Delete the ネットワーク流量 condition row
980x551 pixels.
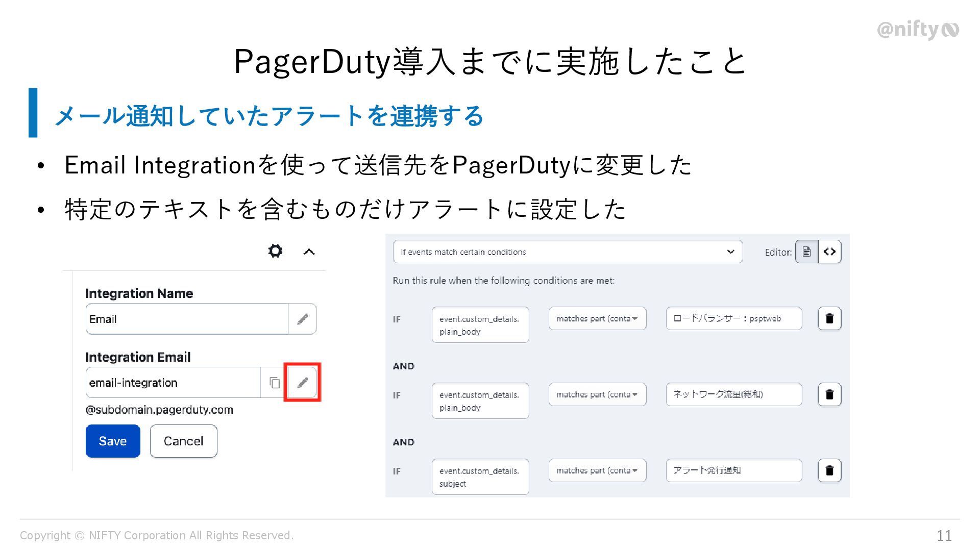[829, 394]
